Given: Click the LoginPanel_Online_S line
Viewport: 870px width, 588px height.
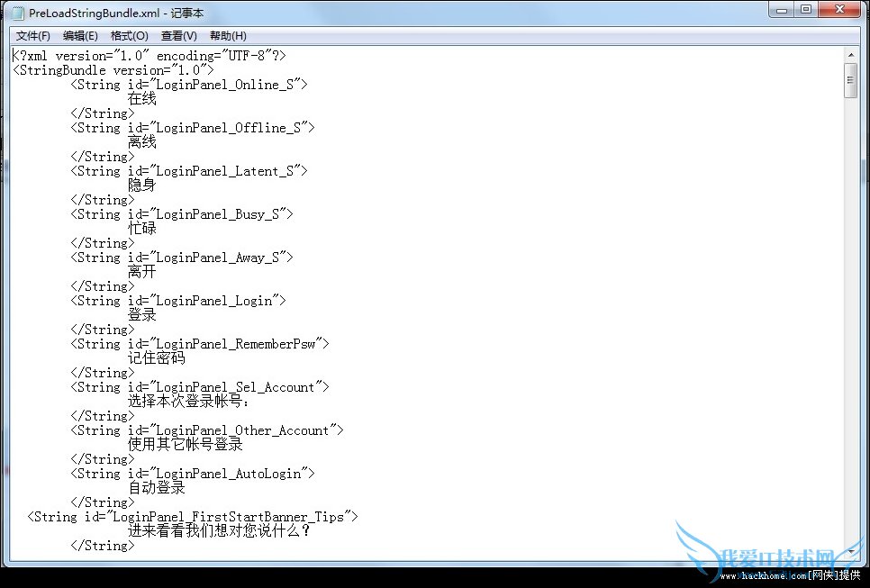Looking at the screenshot, I should pos(188,85).
